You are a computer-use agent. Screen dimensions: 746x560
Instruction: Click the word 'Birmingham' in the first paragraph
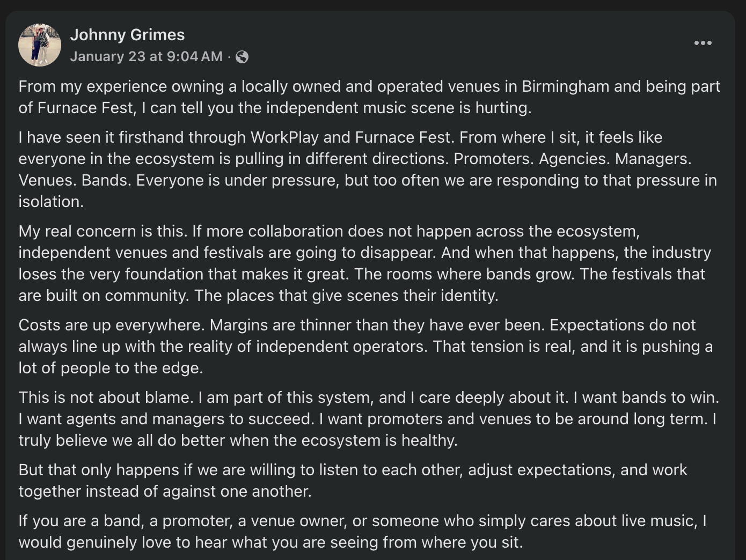[x=566, y=86]
